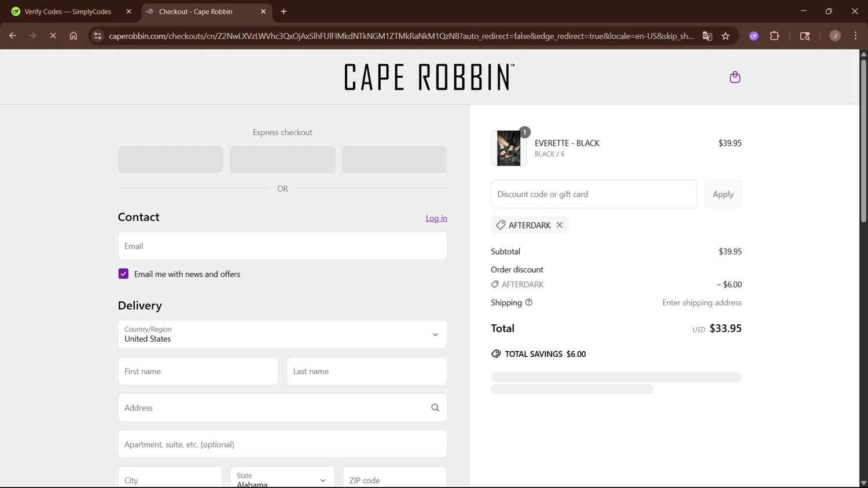Restore down the browser window
The height and width of the screenshot is (488, 868).
coord(829,11)
